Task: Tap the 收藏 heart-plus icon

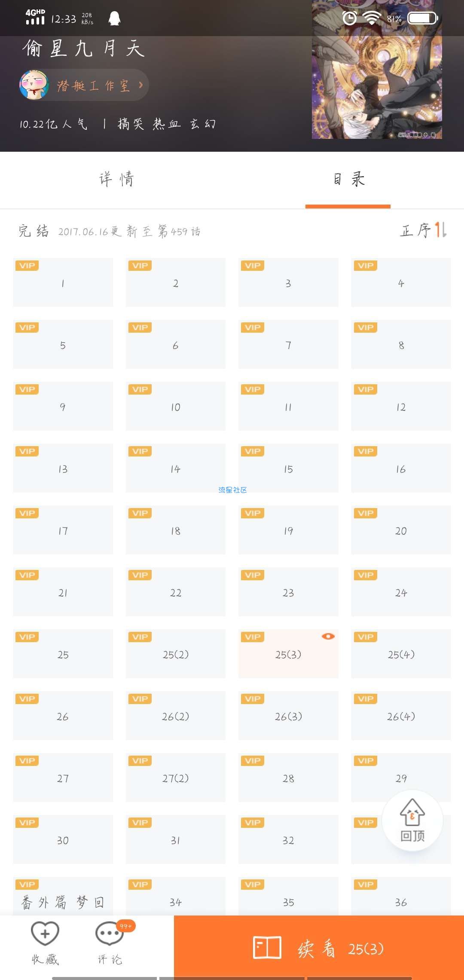Action: point(45,934)
